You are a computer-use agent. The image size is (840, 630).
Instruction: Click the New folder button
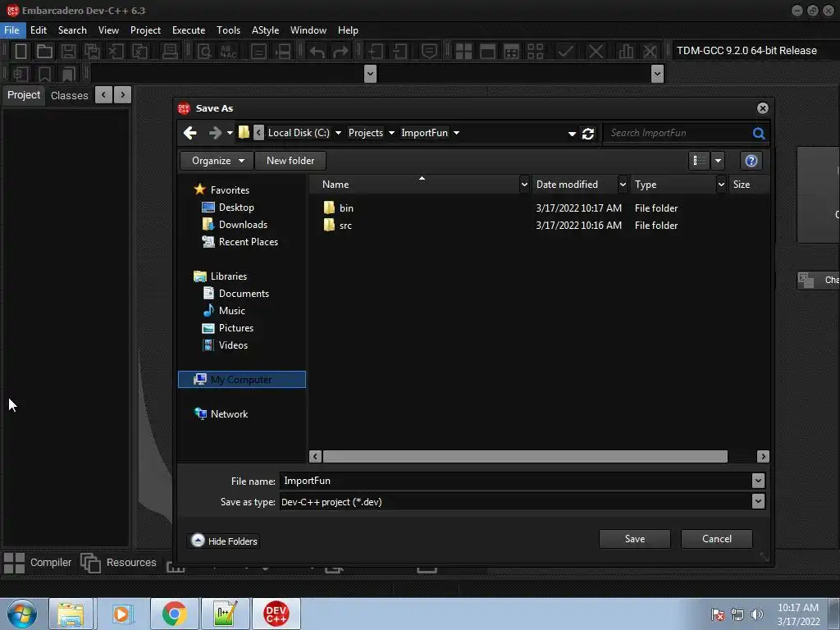[290, 161]
